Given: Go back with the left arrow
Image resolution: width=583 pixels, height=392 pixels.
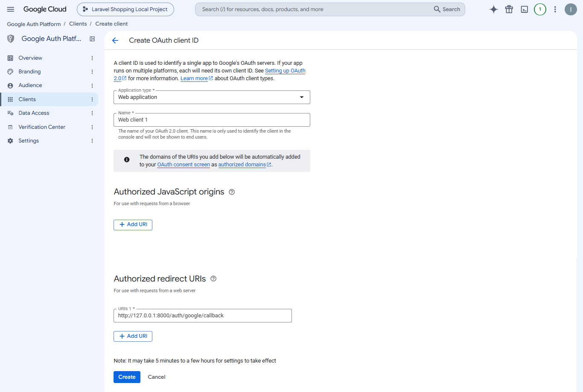Looking at the screenshot, I should tap(115, 41).
